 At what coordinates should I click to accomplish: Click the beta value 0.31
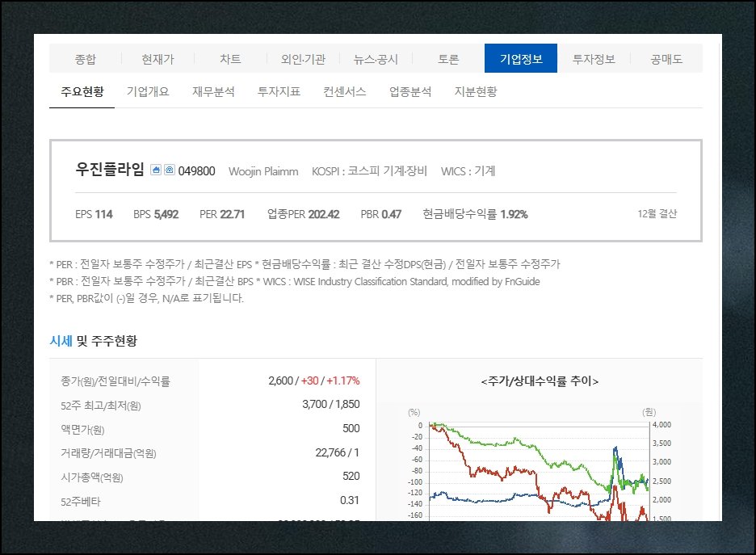pyautogui.click(x=350, y=500)
